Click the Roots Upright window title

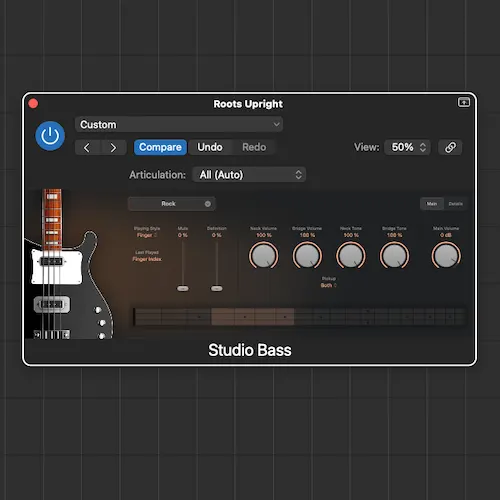click(x=248, y=104)
